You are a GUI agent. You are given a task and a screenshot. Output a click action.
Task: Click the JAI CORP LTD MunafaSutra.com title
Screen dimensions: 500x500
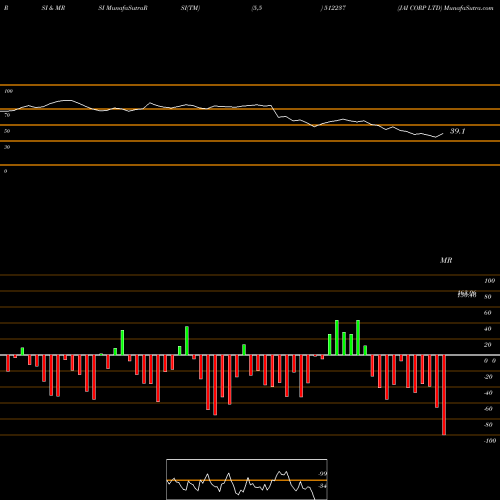click(x=445, y=8)
